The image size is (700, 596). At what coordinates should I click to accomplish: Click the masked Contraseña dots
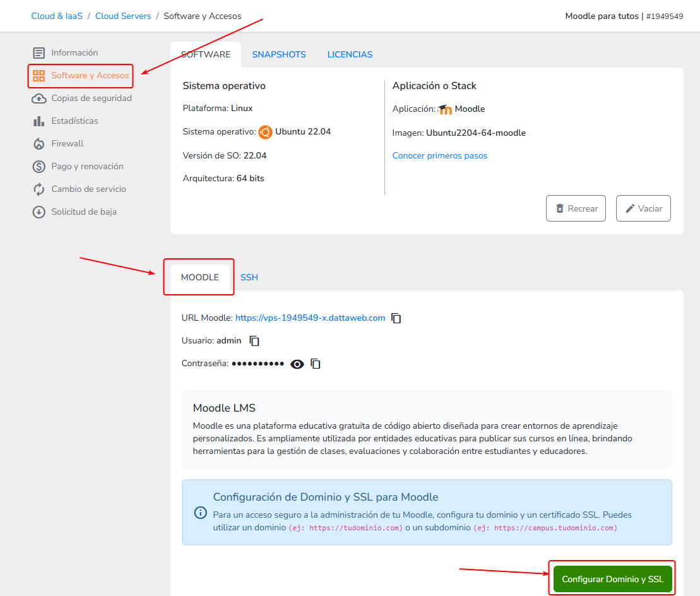point(258,364)
